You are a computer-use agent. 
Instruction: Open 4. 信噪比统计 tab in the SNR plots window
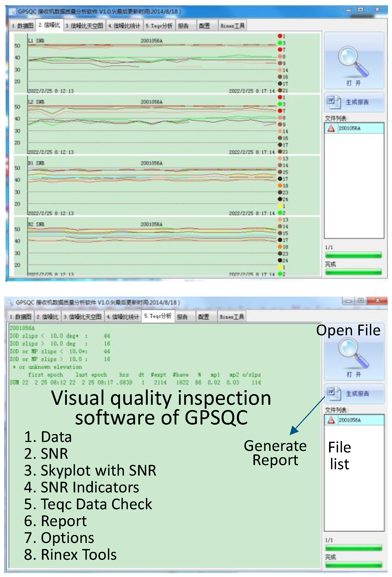(x=124, y=26)
